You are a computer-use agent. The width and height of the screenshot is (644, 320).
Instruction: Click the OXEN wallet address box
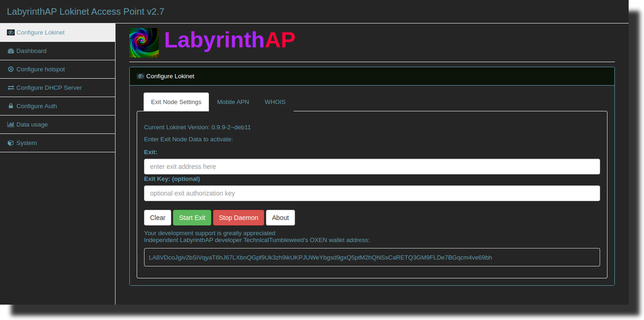coord(372,257)
